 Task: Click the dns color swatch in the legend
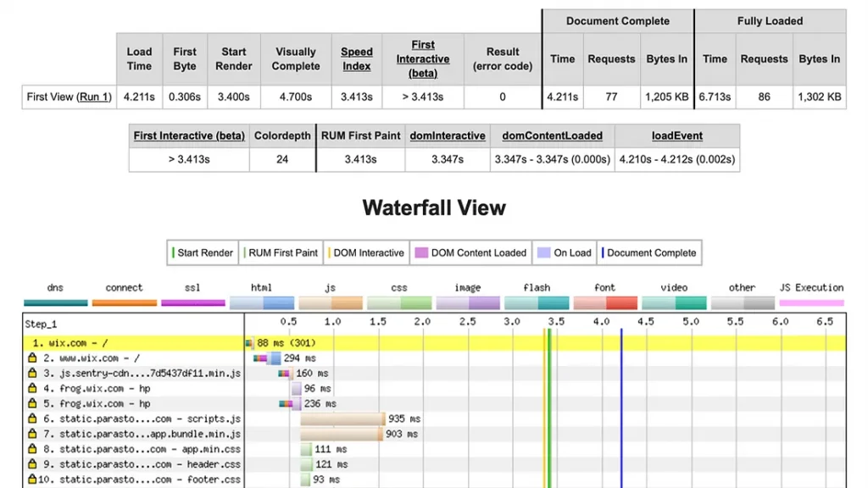[55, 302]
